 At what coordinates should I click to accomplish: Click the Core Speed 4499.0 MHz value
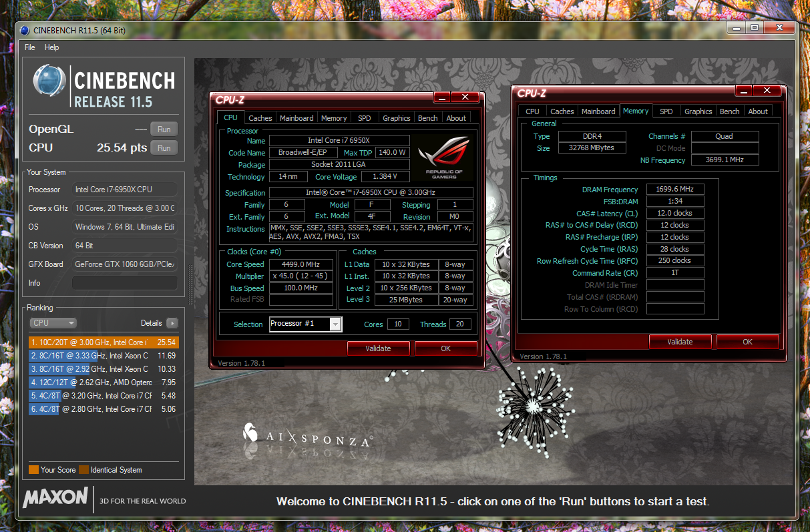coord(301,264)
